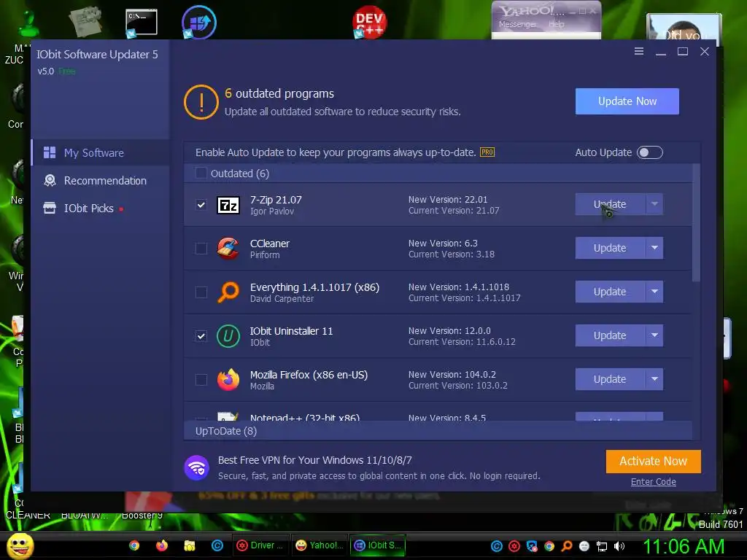Open the IObit Picks tab

(x=101, y=208)
